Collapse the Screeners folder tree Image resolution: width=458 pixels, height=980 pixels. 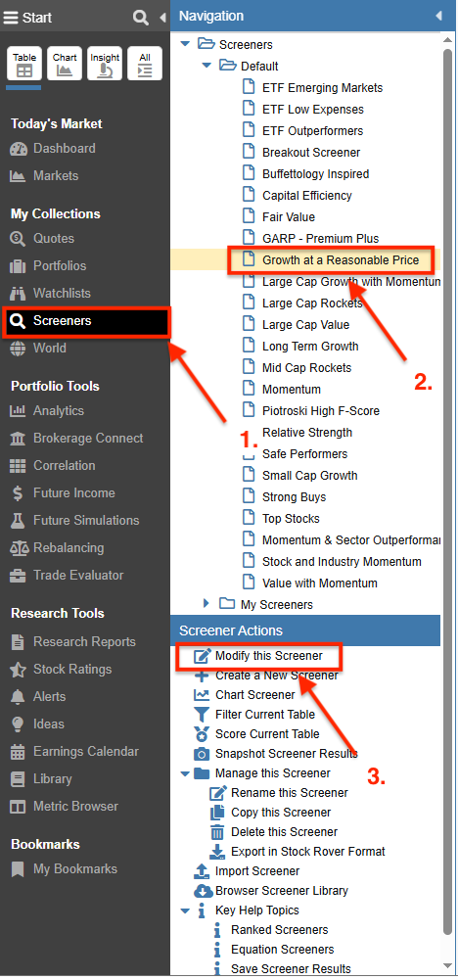[185, 44]
